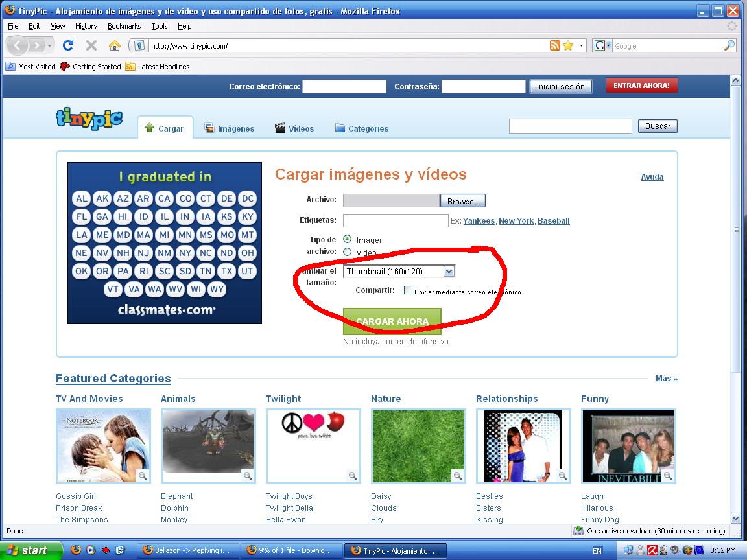Viewport: 747px width, 560px height.
Task: Click the page scrollbar up arrow
Action: 735,80
